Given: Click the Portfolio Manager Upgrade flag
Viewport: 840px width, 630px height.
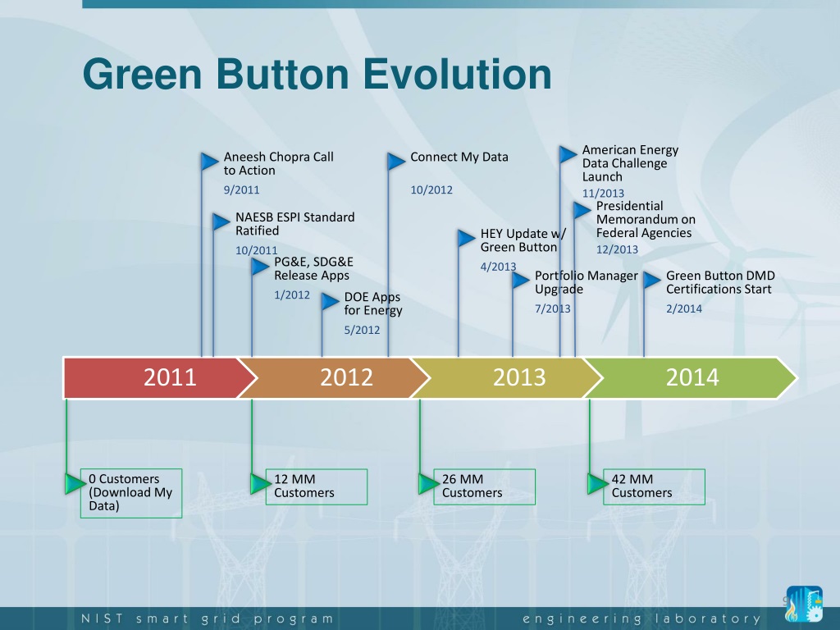Looking at the screenshot, I should 521,280.
